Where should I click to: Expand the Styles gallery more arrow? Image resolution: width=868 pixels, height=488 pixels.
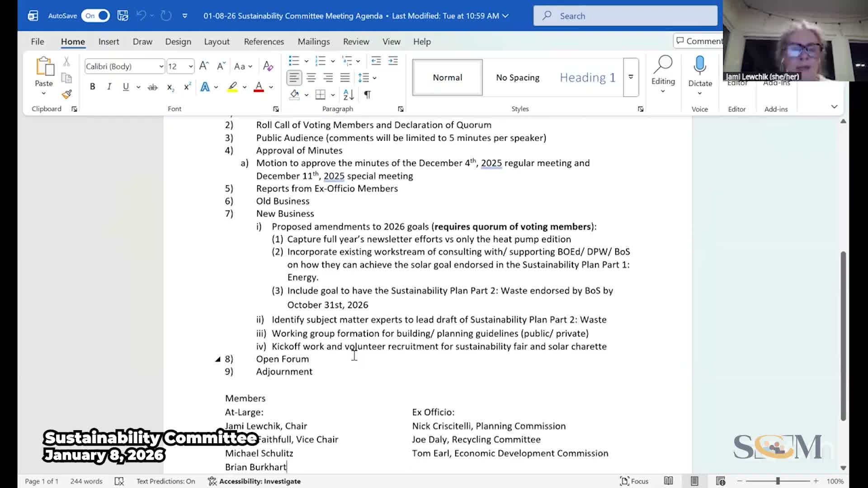pos(631,77)
